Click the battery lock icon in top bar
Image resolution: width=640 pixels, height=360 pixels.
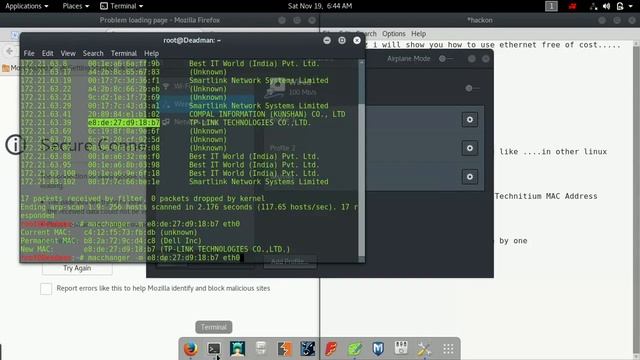point(620,6)
